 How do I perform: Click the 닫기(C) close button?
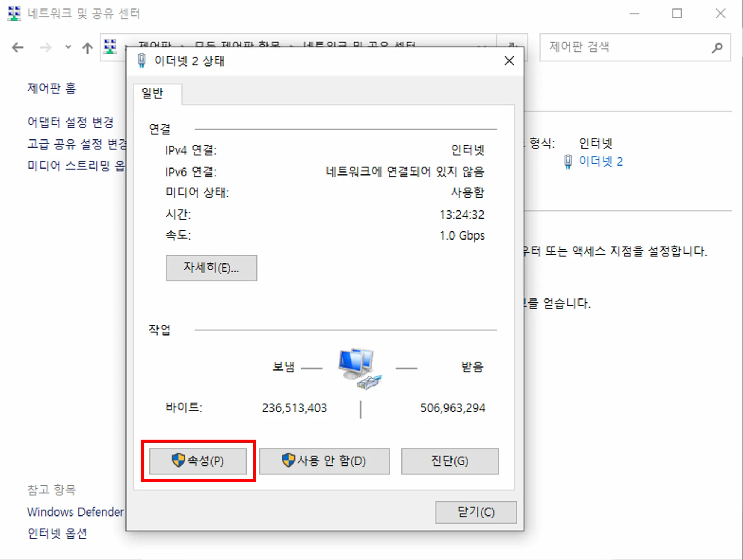coord(476,512)
